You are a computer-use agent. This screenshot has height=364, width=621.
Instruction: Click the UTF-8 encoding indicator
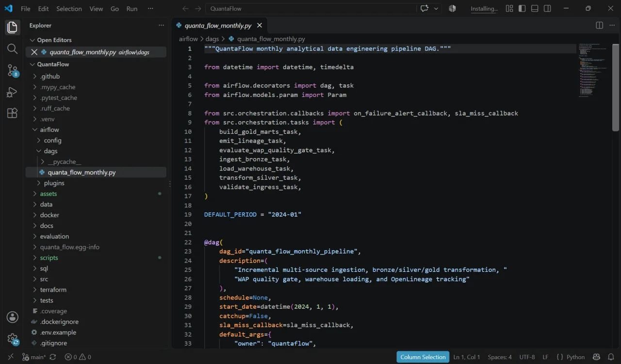tap(527, 357)
